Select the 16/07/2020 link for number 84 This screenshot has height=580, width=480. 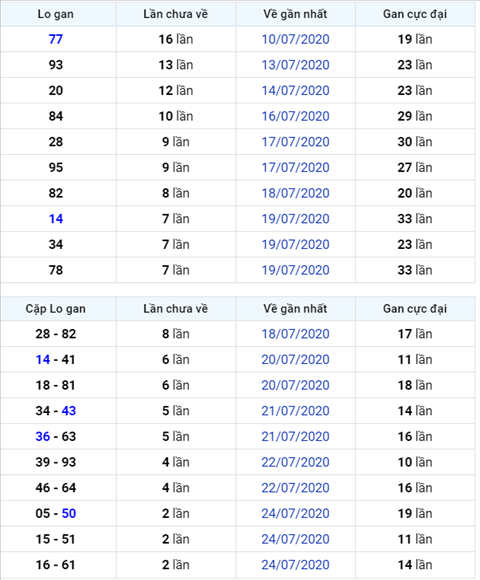295,116
